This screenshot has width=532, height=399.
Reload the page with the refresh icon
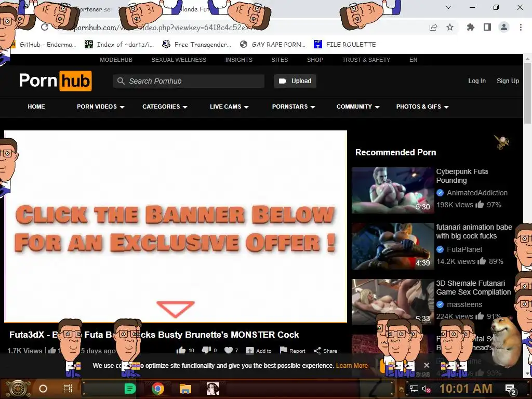click(45, 27)
